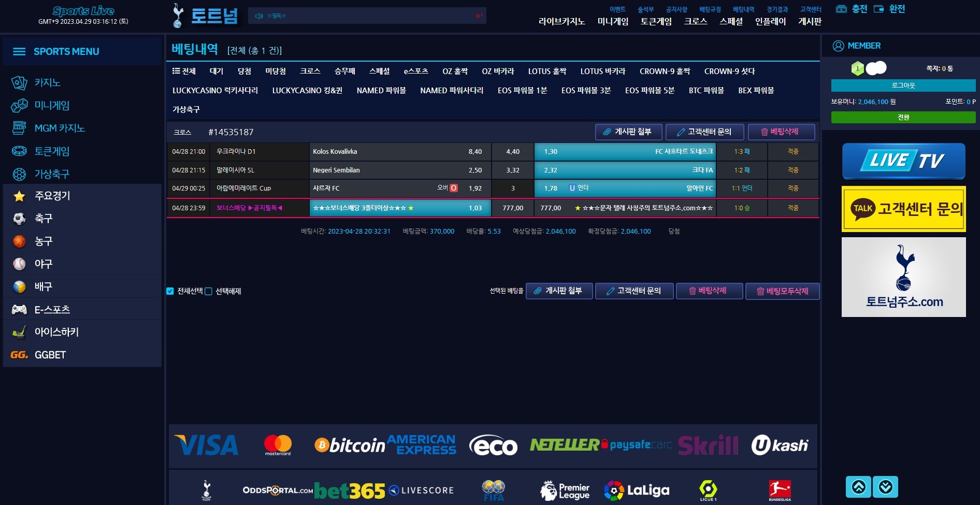Screen dimensions: 980x505
Task: Open the LIVE TV banner
Action: [904, 161]
